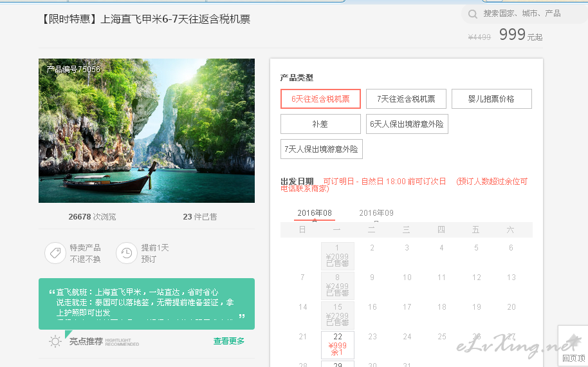
Task: Click the 回顶 back-to-top button
Action: 573,346
